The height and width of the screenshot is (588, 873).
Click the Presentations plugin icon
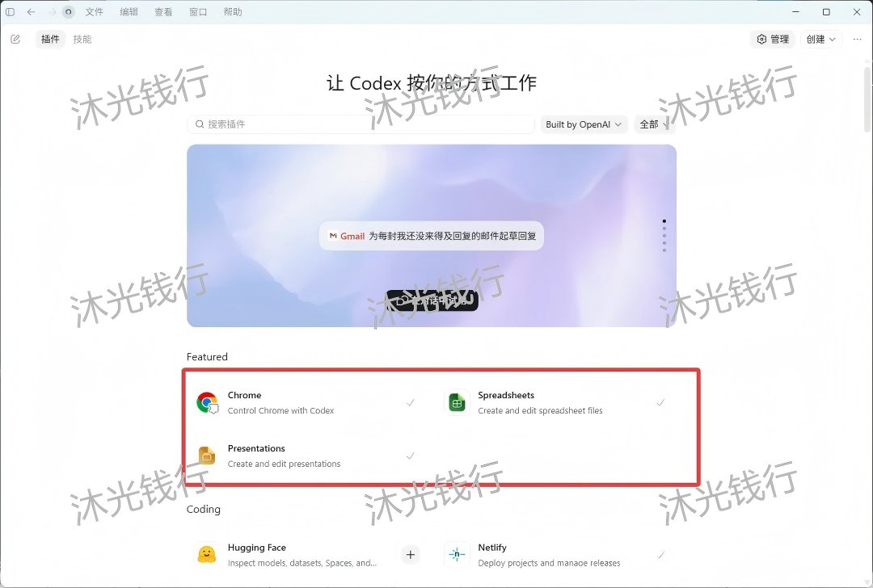[x=207, y=456]
